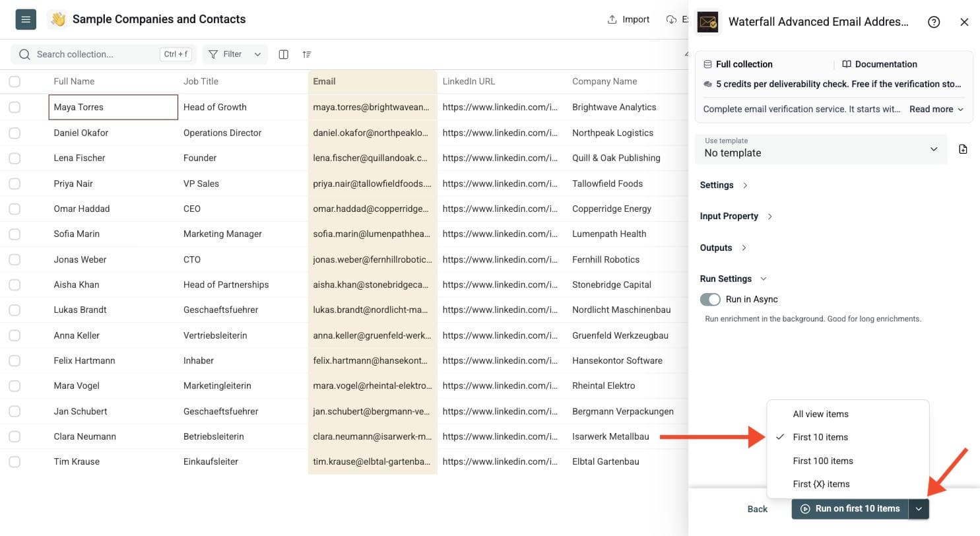Click the Import upload button
980x536 pixels.
[x=628, y=19]
